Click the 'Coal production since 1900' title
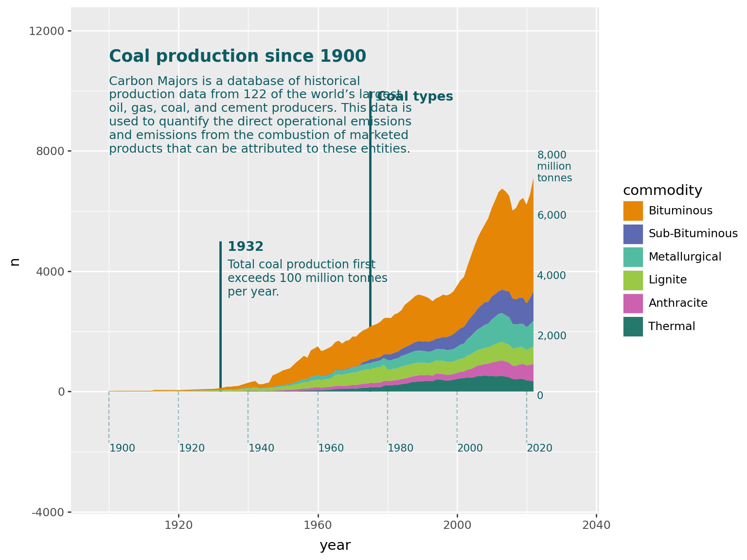The width and height of the screenshot is (747, 560). click(237, 56)
